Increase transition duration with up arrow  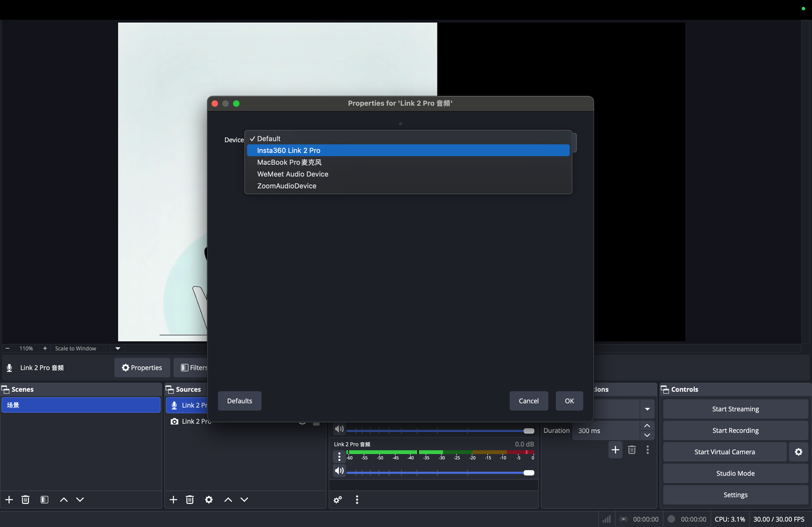tap(647, 426)
